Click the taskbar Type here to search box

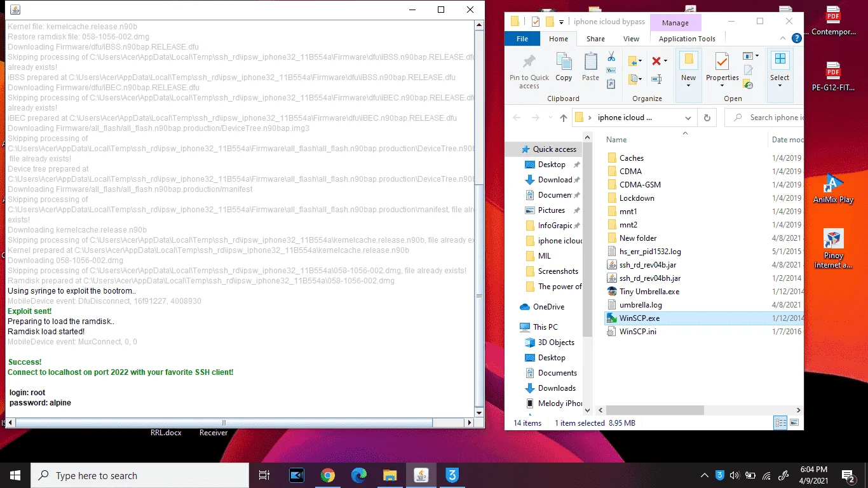[140, 475]
